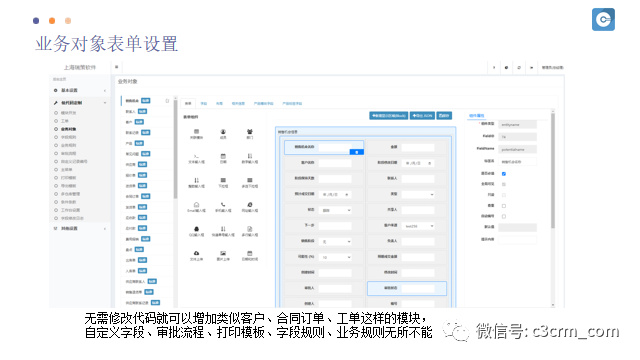This screenshot has height=360, width=640.
Task: Select the 多选下拉框 component
Action: [x=249, y=182]
